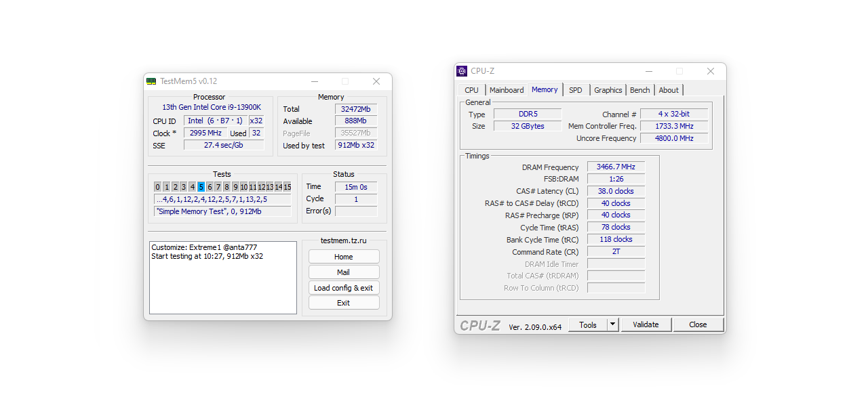Click the Time value '15m 0s'
Screen dimensions: 868x420
[x=356, y=187]
